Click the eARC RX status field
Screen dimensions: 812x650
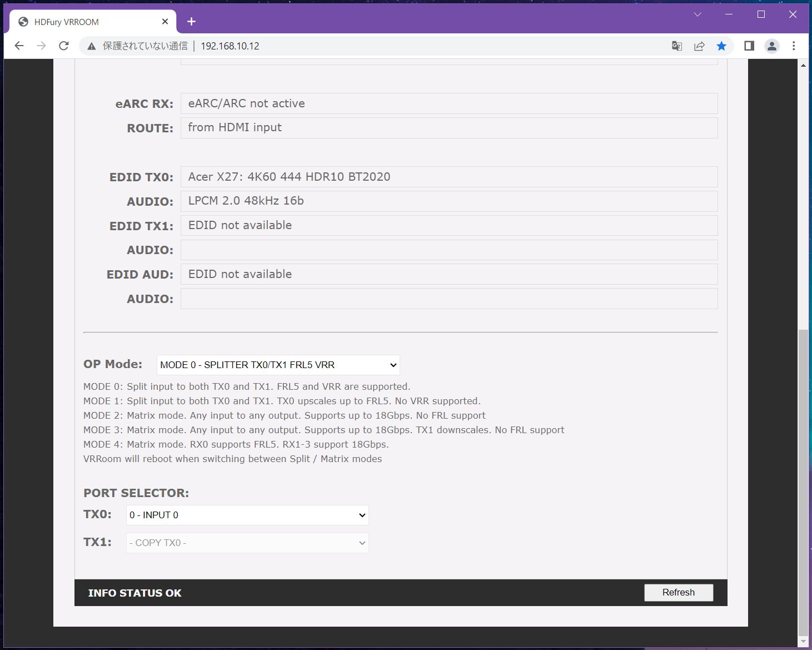tap(449, 103)
